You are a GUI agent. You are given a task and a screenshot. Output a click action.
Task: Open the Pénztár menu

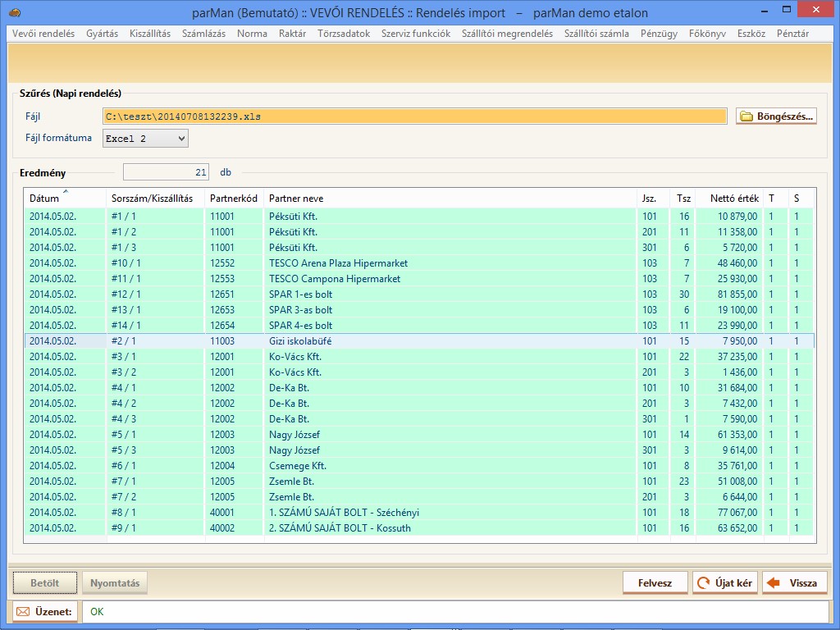pos(792,33)
